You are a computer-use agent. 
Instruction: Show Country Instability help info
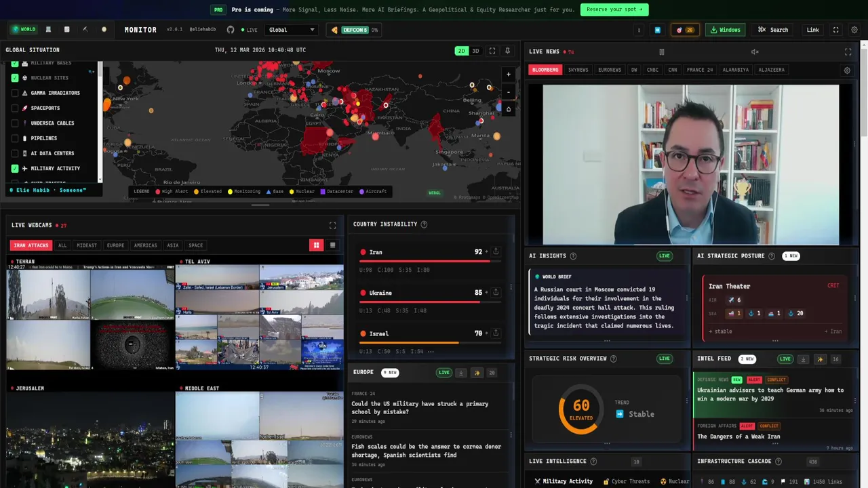[x=424, y=224]
